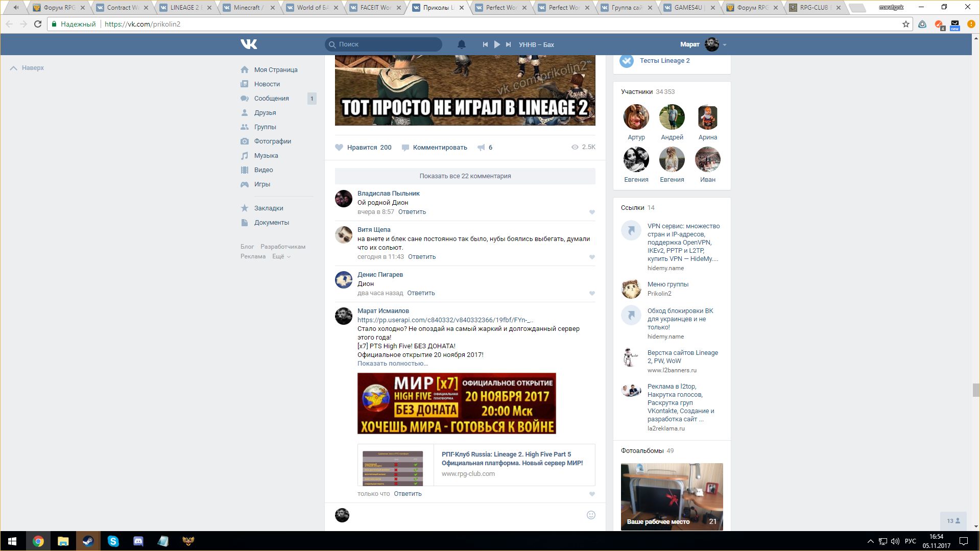Viewport: 980px width, 551px height.
Task: Like Владислав Пыльник's comment
Action: (x=592, y=212)
